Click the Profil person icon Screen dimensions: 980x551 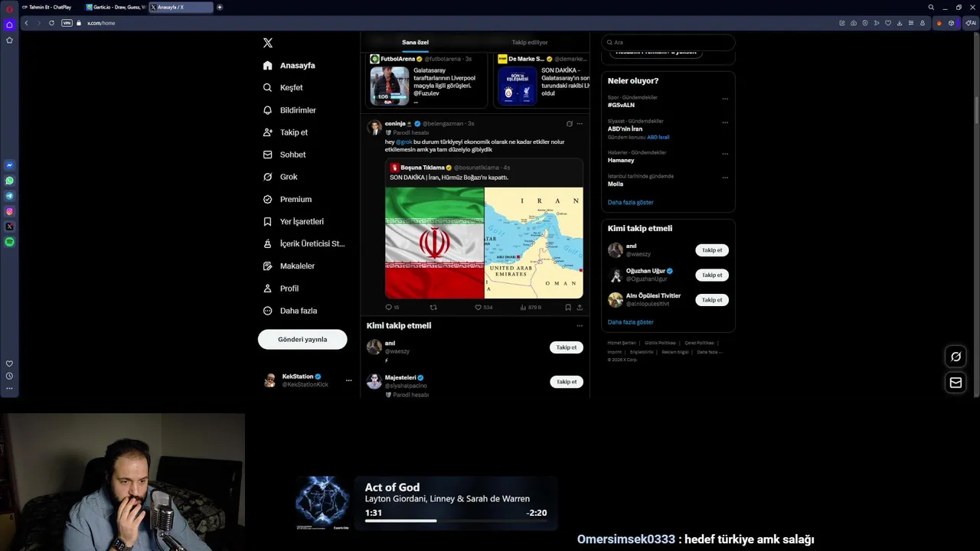(x=267, y=289)
